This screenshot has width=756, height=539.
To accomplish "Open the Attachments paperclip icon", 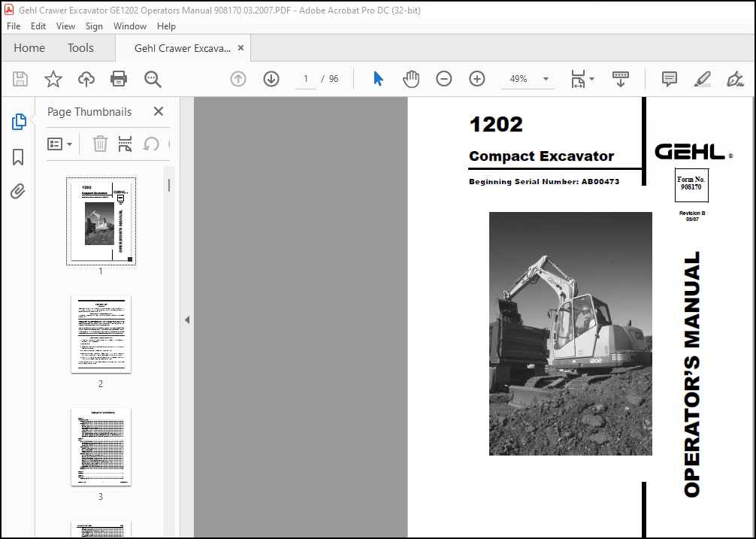I will 18,192.
